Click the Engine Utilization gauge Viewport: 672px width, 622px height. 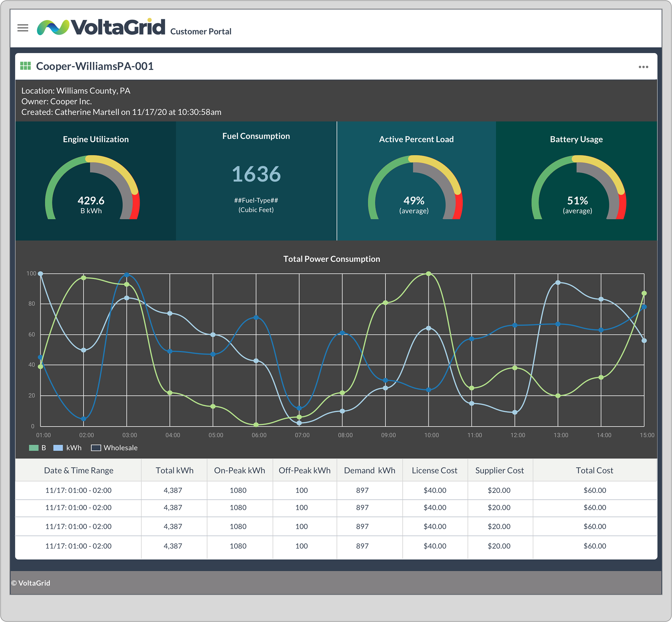point(92,189)
